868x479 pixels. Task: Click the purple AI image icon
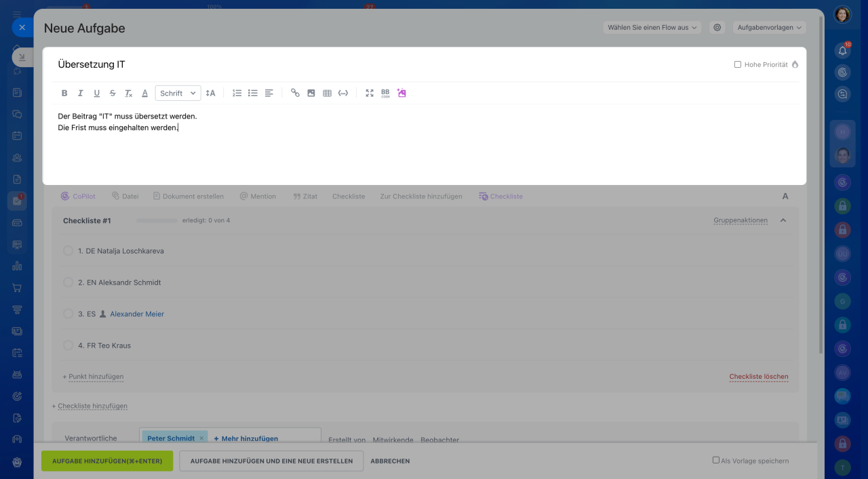coord(401,93)
